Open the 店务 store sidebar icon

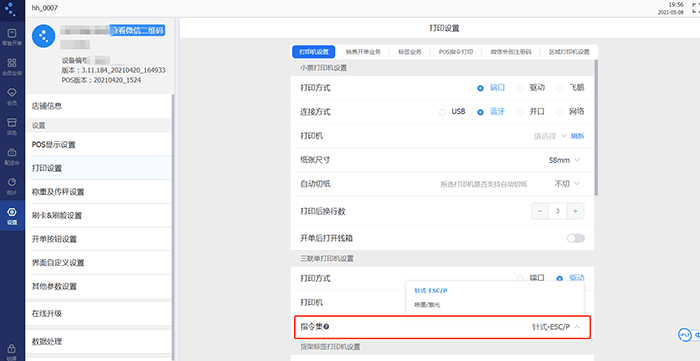tap(12, 126)
